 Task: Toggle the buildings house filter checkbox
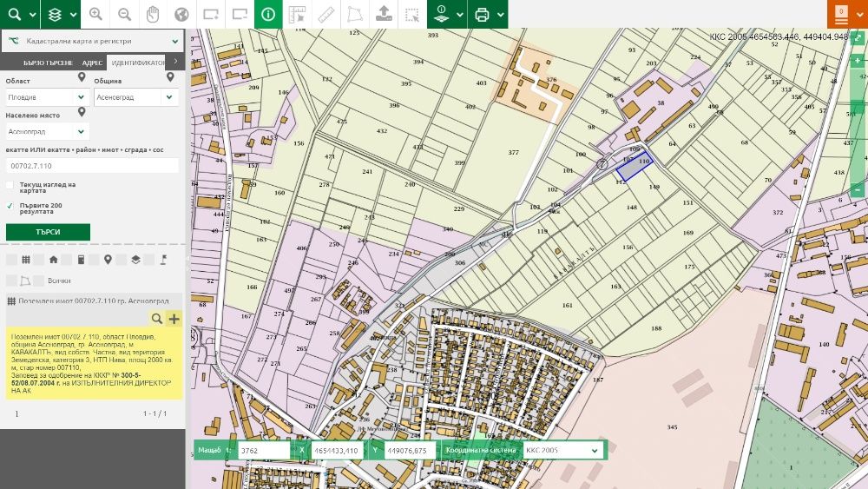[x=39, y=260]
